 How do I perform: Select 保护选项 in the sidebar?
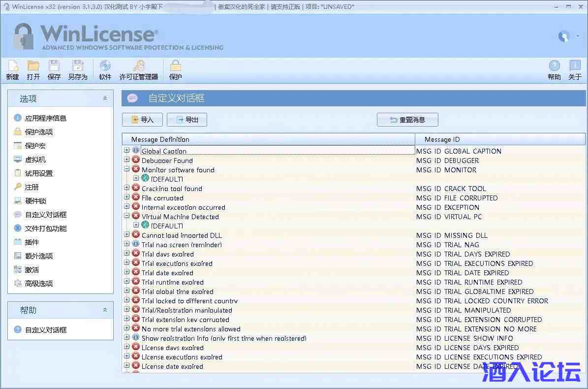click(39, 132)
